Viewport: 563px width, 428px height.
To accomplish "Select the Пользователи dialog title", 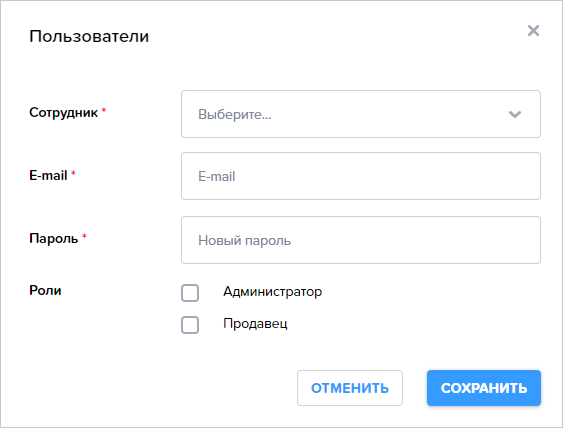I will coord(89,36).
